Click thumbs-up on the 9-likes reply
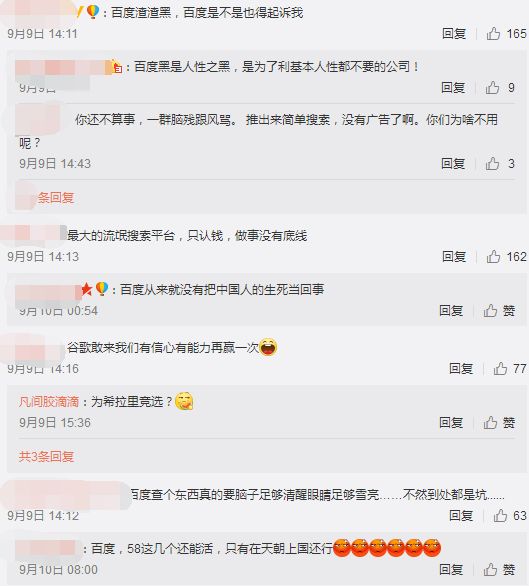This screenshot has width=529, height=586. [x=500, y=87]
